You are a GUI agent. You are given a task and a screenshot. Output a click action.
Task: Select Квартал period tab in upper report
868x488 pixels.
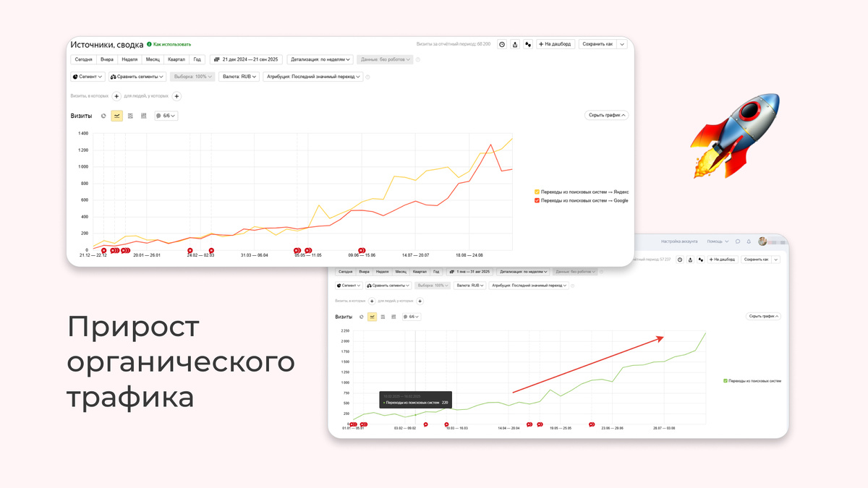[176, 60]
